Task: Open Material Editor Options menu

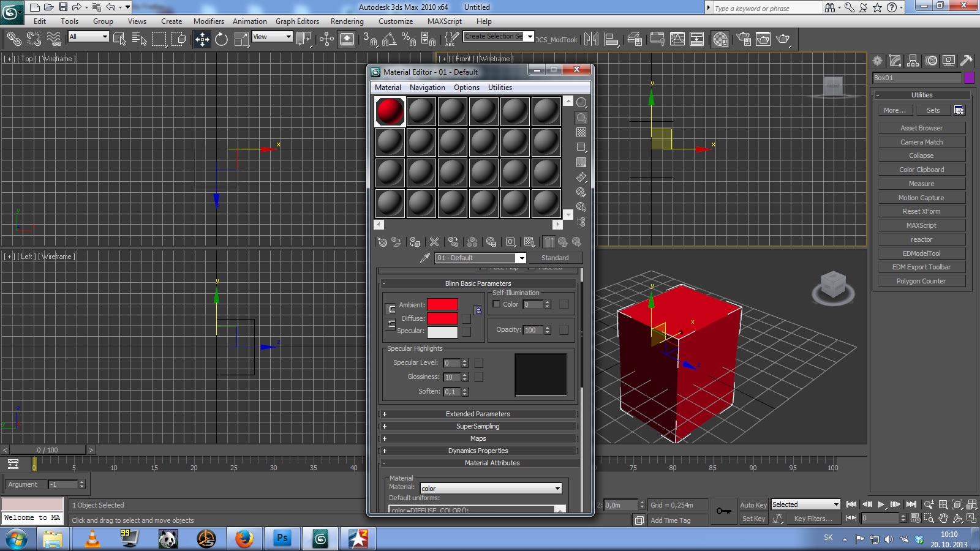Action: [467, 88]
